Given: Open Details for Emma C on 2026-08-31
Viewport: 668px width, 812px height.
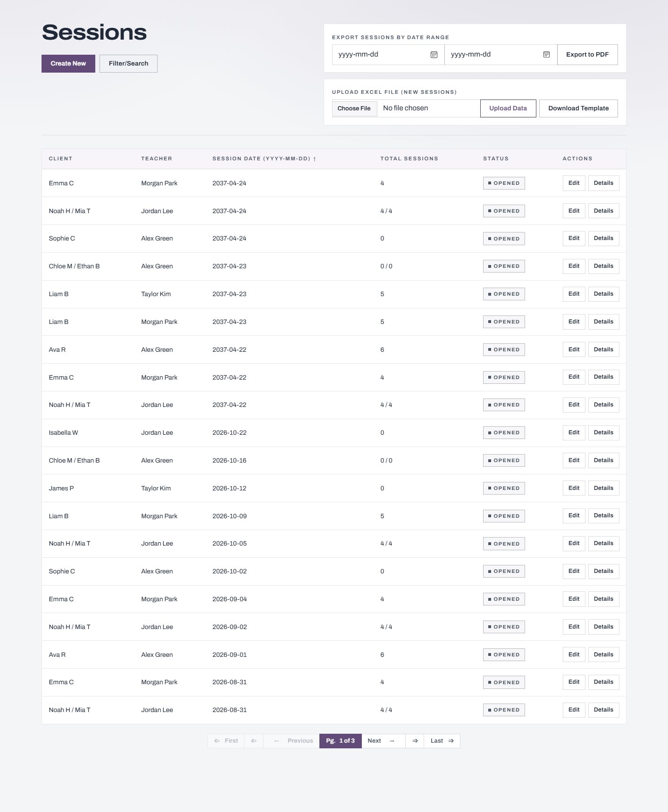Looking at the screenshot, I should [603, 682].
